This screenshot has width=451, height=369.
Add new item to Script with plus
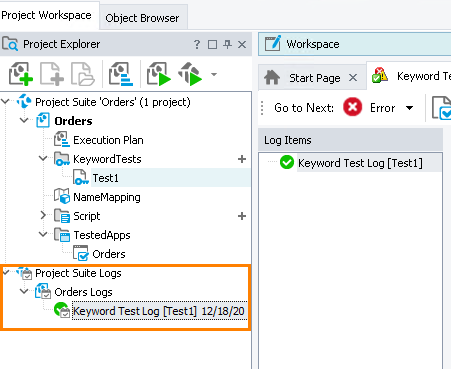coord(242,216)
